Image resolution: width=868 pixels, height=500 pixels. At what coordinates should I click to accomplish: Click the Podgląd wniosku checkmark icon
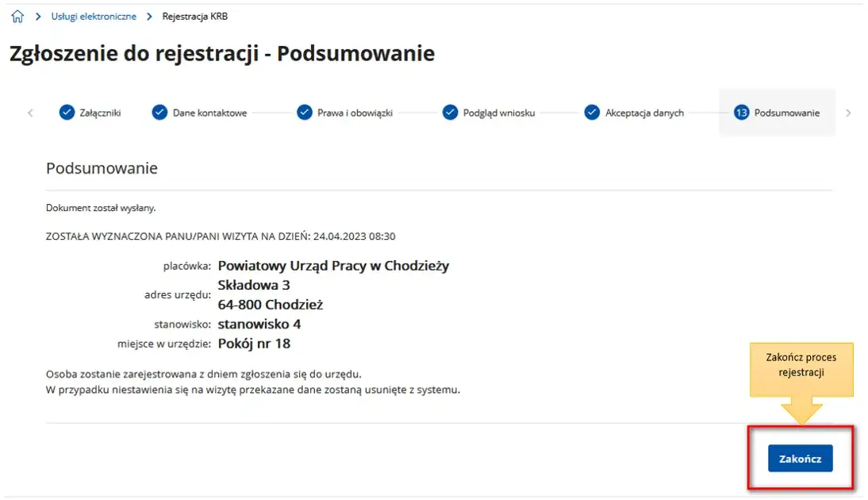(450, 113)
